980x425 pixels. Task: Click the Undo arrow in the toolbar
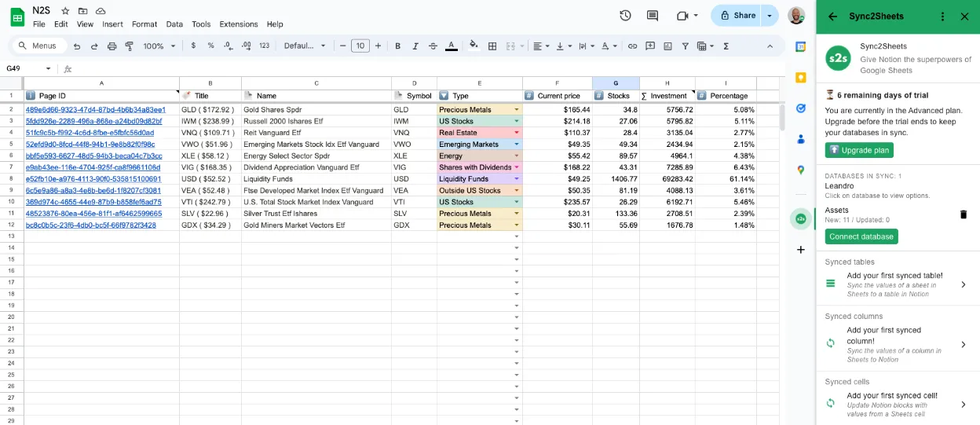tap(76, 46)
